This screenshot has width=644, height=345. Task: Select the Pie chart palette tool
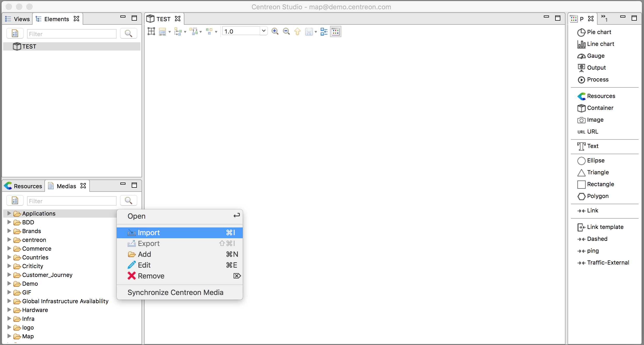(599, 32)
